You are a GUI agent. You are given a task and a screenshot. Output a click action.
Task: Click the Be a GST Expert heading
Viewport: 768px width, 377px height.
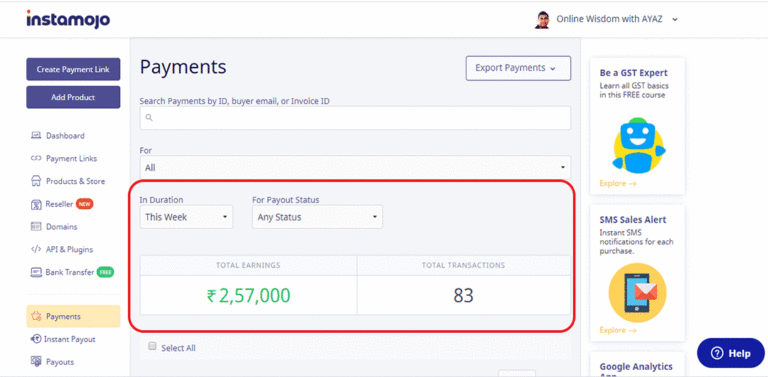633,72
